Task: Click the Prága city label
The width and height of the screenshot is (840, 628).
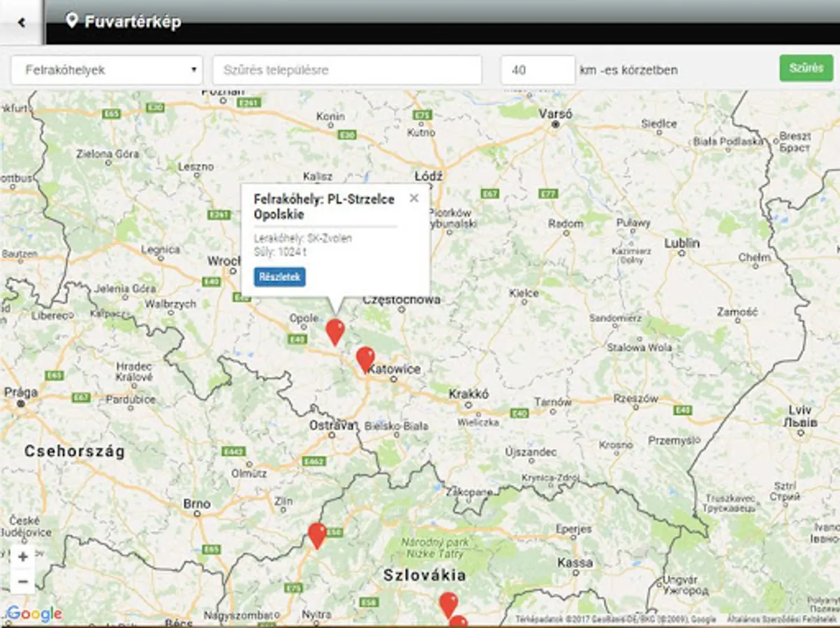Action: click(x=21, y=392)
